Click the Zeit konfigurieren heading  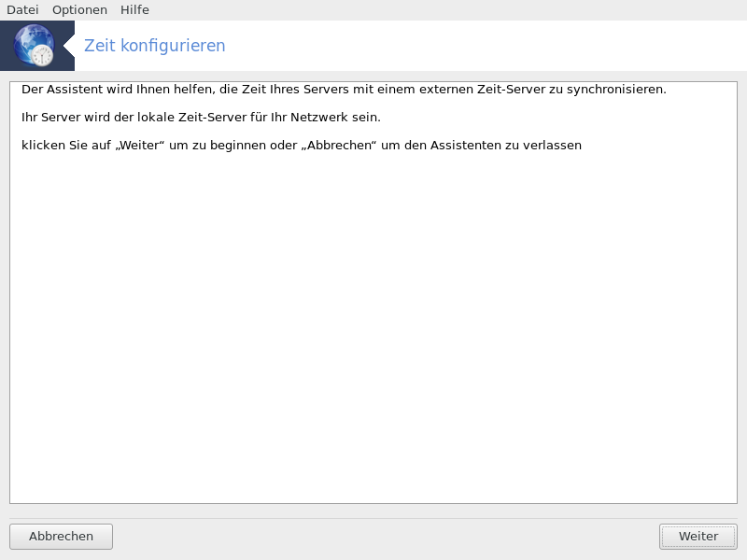tap(154, 46)
